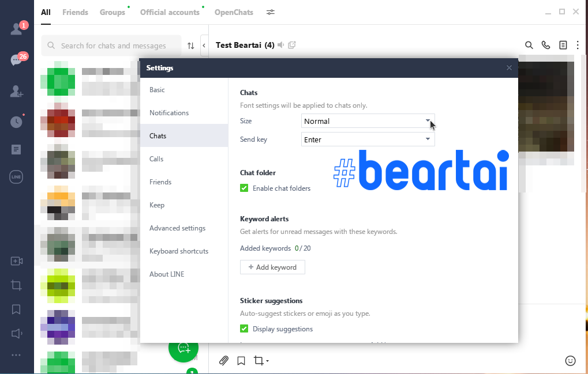
Task: Open the Friends list sidebar icon
Action: 16,29
